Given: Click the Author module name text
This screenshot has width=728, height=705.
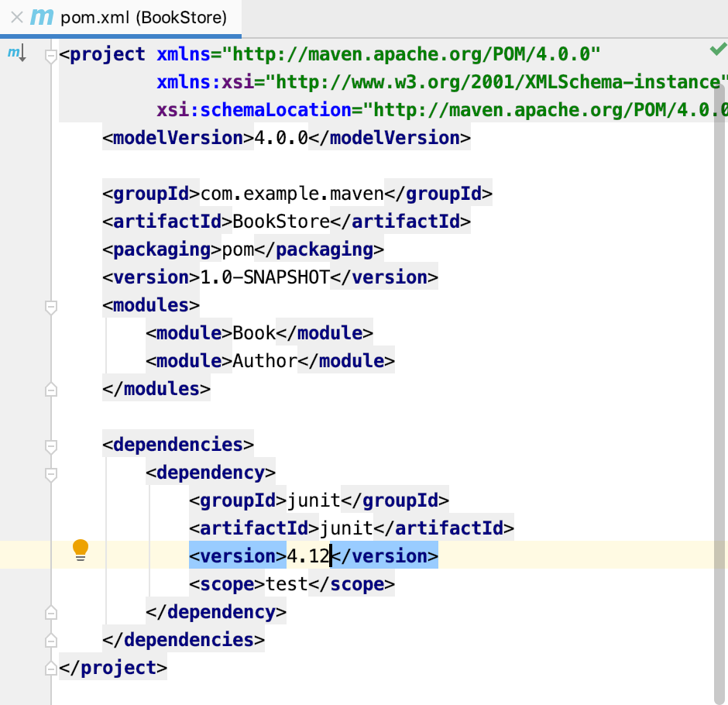Looking at the screenshot, I should pos(265,360).
